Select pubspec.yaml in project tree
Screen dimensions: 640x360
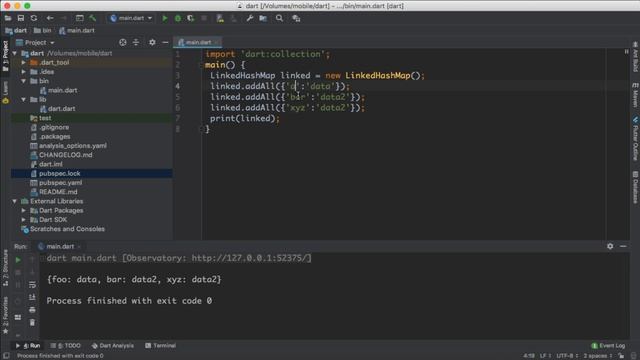pos(56,183)
